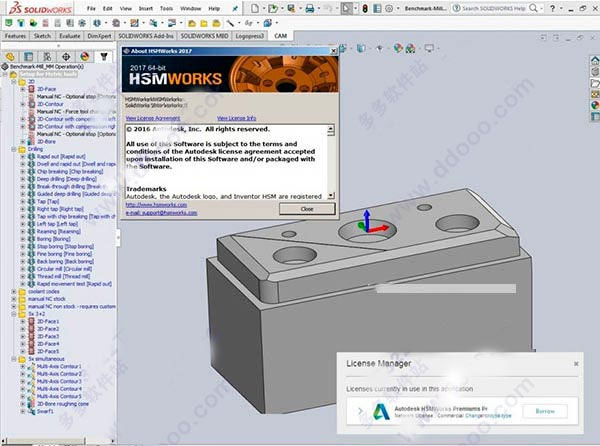Open the DisplayManager color ball tab

click(85, 57)
